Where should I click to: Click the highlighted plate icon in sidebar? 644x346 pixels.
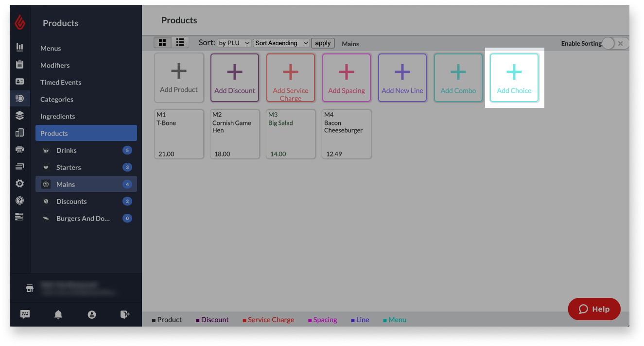(19, 99)
